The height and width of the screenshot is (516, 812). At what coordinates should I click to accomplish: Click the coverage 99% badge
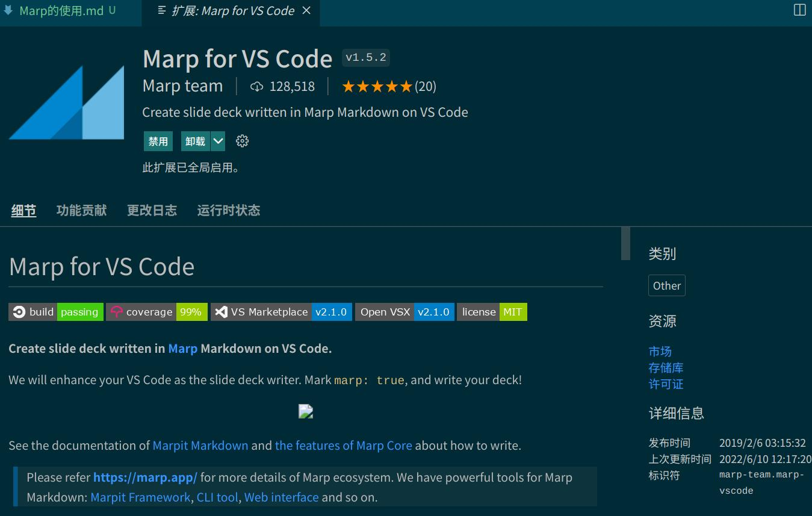157,312
